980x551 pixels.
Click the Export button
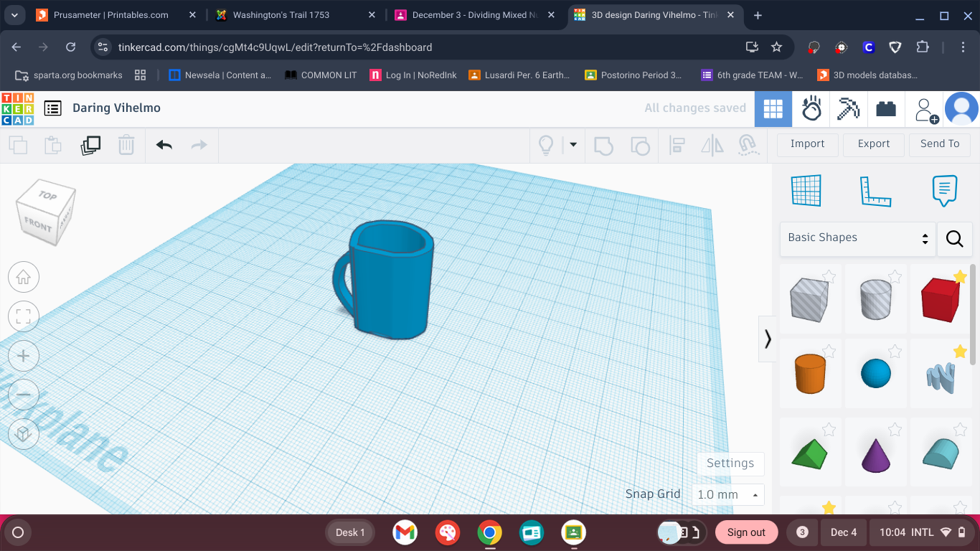click(874, 144)
